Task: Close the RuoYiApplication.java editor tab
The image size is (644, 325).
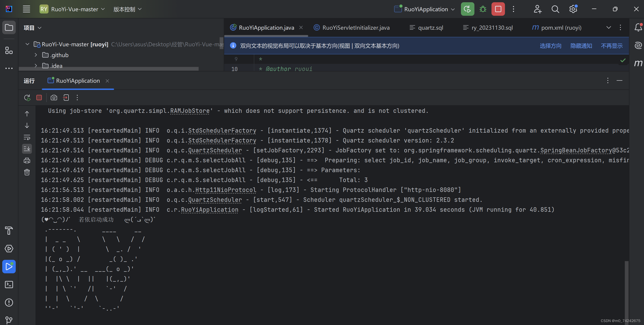Action: click(301, 27)
